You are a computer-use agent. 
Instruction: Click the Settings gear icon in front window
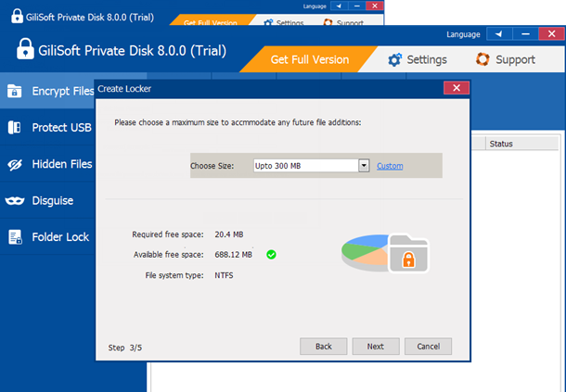point(394,59)
